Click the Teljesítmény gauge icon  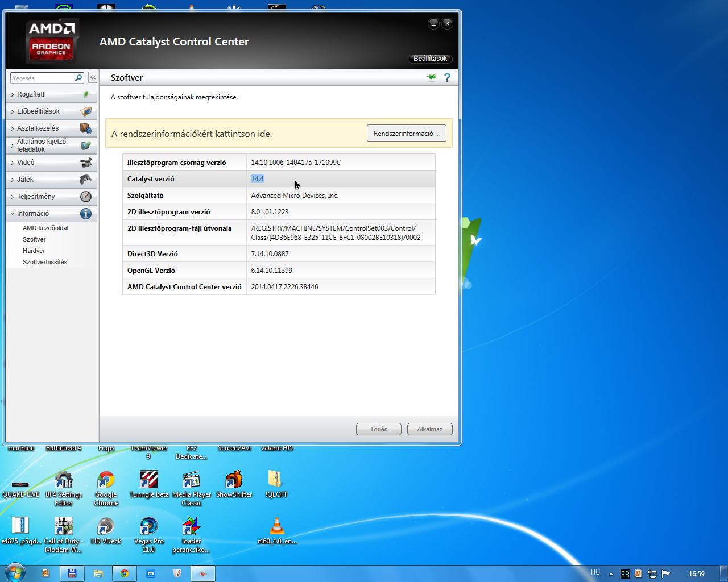[86, 197]
